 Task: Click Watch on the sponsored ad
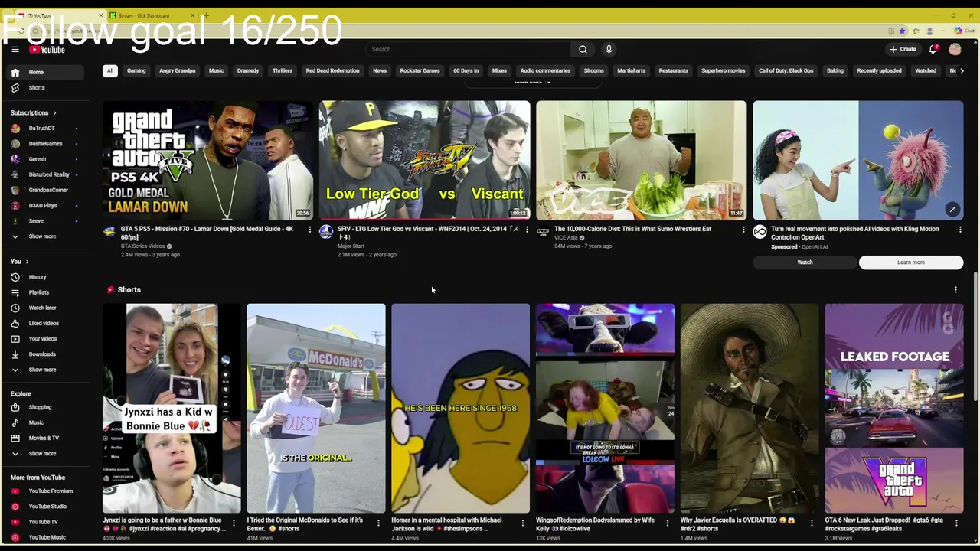[x=805, y=262]
